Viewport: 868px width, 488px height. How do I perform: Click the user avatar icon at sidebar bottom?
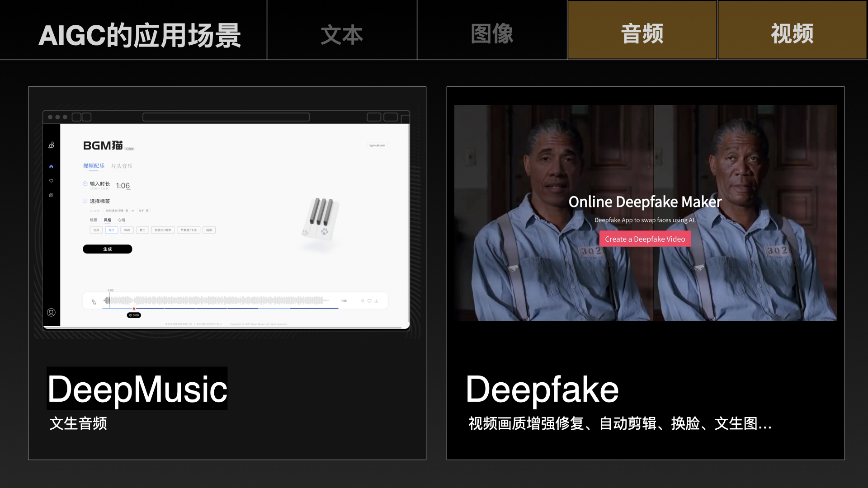point(51,312)
